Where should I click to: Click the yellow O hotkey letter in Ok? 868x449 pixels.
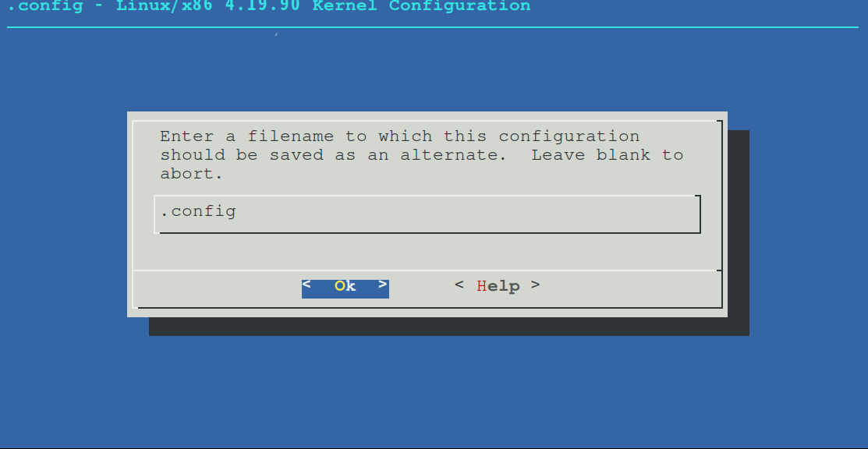[339, 286]
